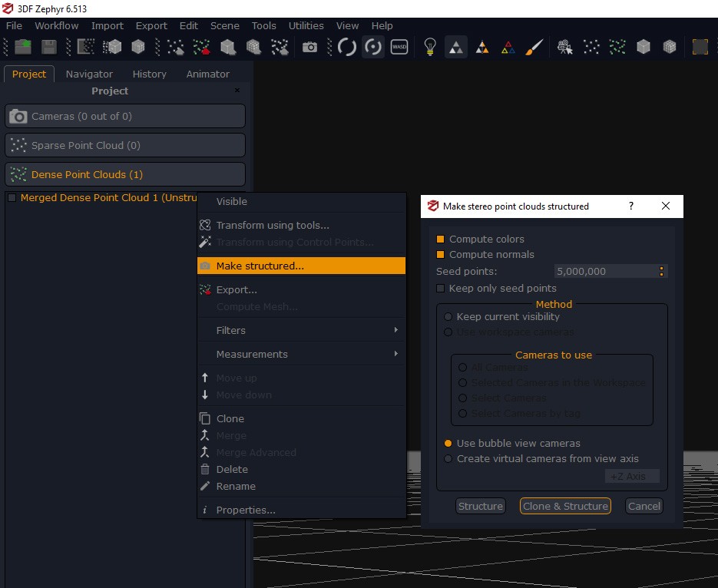Enable Keep only seed points checkbox
Viewport: 718px width, 588px height.
[441, 289]
